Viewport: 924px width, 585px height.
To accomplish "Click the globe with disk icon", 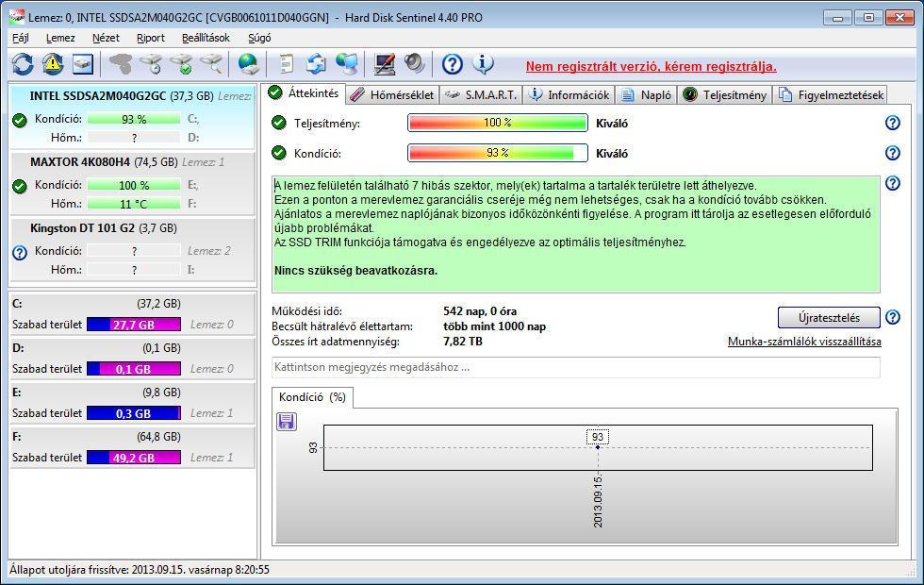I will pyautogui.click(x=249, y=64).
